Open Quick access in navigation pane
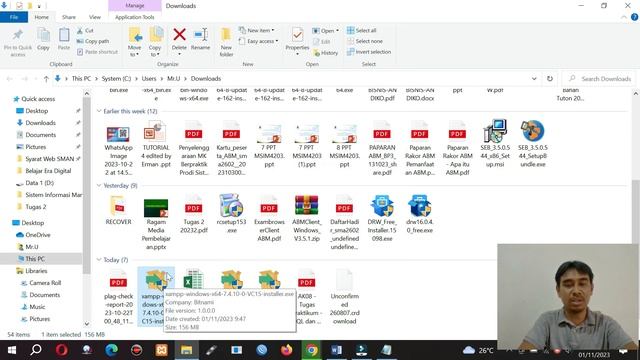This screenshot has height=360, width=640. pos(38,99)
